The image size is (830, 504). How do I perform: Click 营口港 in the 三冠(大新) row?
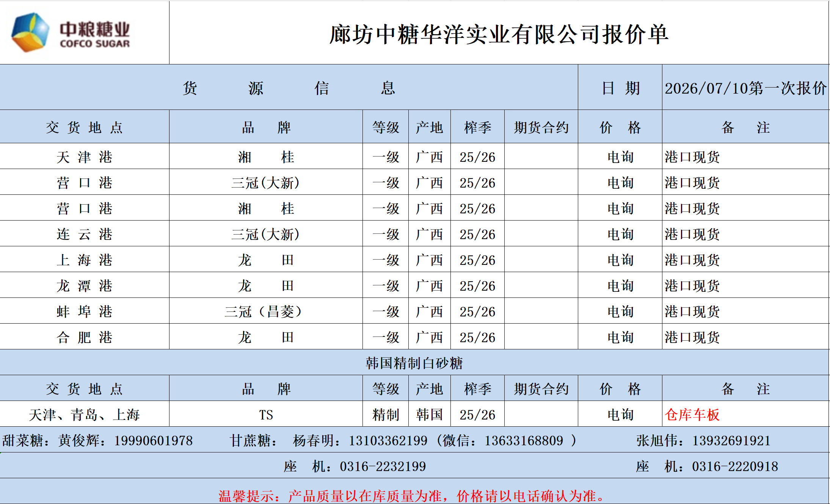[x=85, y=183]
